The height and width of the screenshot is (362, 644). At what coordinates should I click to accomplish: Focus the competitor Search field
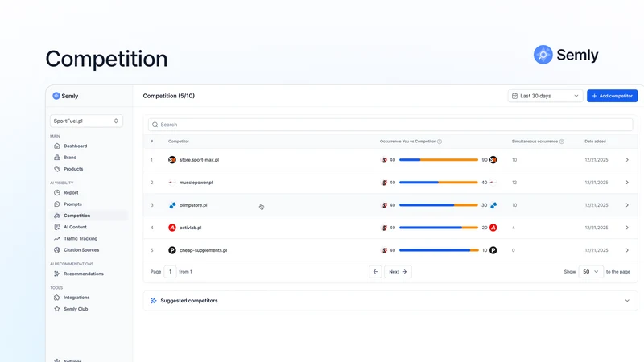pyautogui.click(x=390, y=125)
